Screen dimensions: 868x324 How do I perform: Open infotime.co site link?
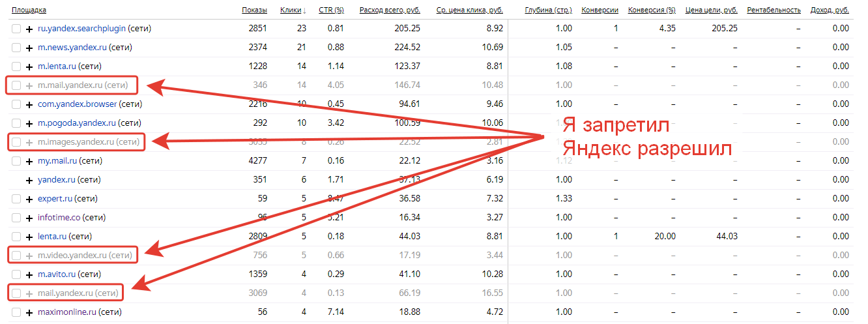tap(59, 218)
